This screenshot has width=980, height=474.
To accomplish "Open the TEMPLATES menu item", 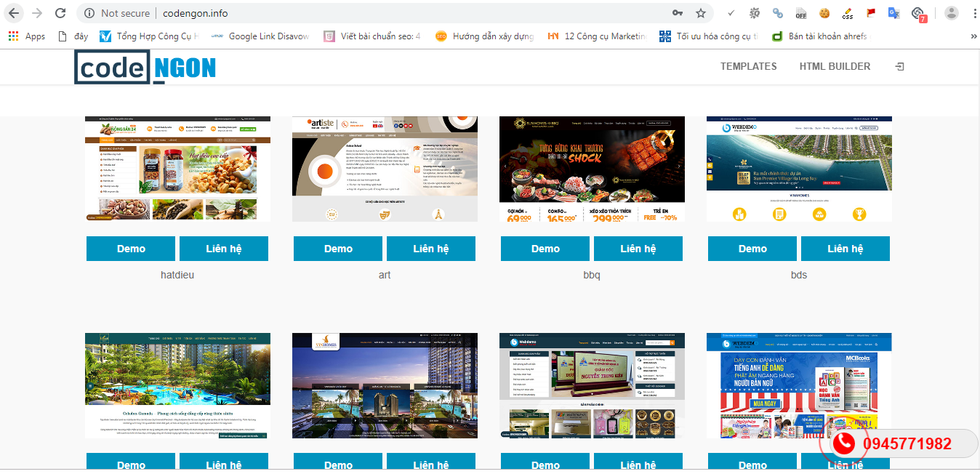I will (749, 66).
